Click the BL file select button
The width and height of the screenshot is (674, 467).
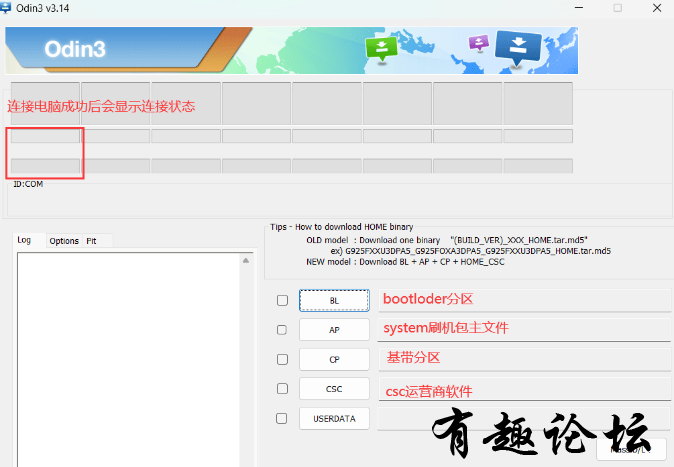pos(334,300)
